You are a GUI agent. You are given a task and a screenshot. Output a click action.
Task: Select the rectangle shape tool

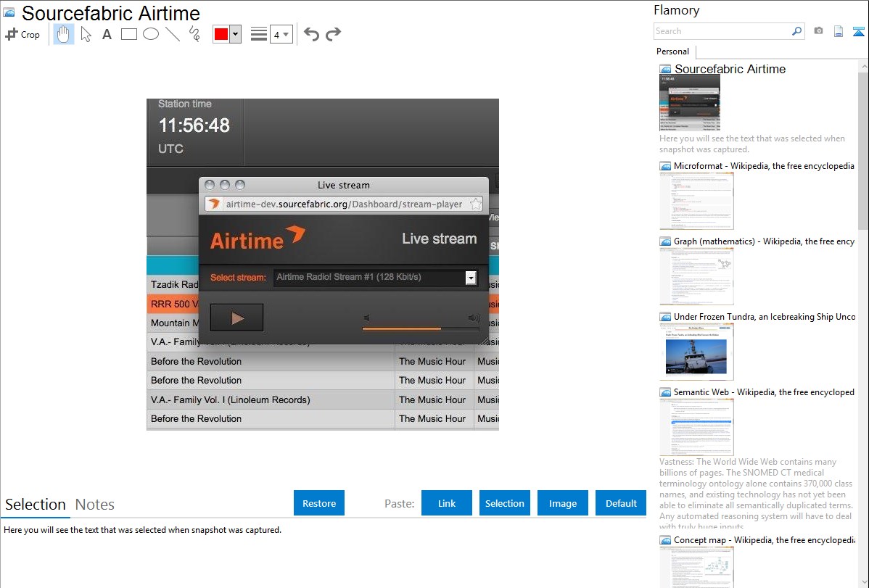[129, 34]
